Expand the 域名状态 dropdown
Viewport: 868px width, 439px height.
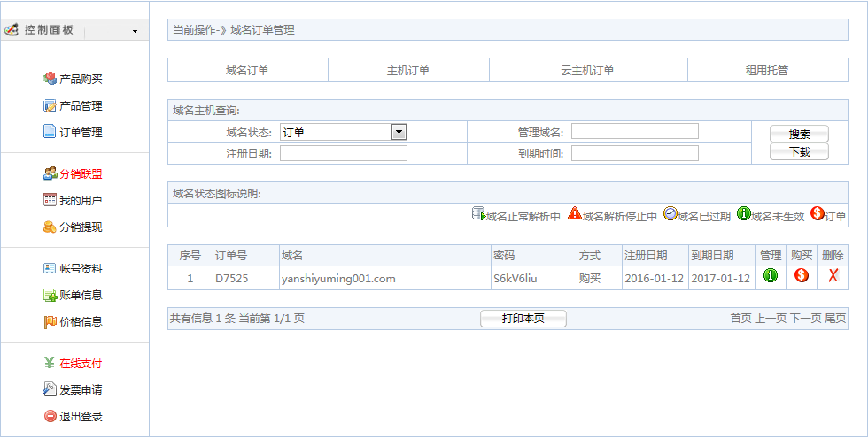[x=399, y=132]
